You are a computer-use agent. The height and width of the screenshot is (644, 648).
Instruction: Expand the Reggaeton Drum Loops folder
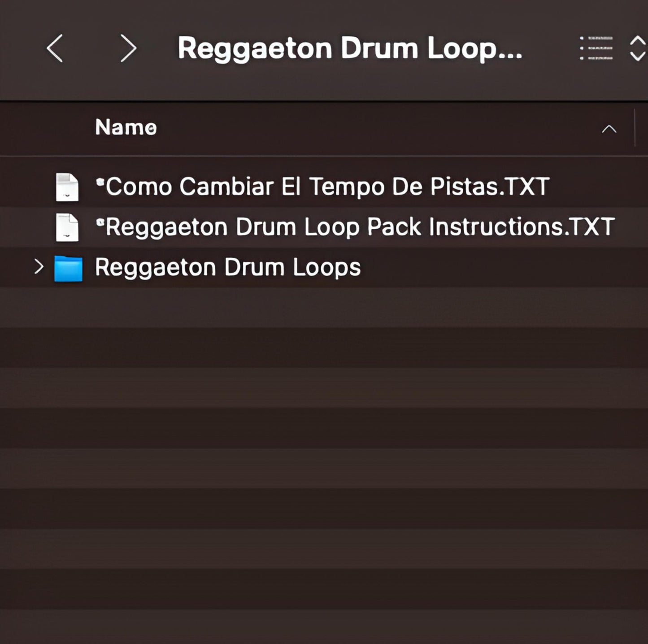[39, 267]
